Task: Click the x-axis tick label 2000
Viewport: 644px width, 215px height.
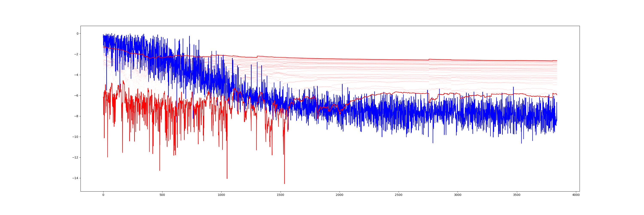Action: [x=340, y=195]
